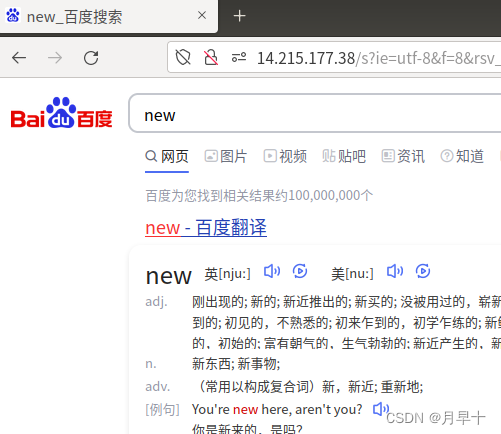This screenshot has height=434, width=501.
Task: Click the American phonetic 美[nu:]
Action: 352,274
